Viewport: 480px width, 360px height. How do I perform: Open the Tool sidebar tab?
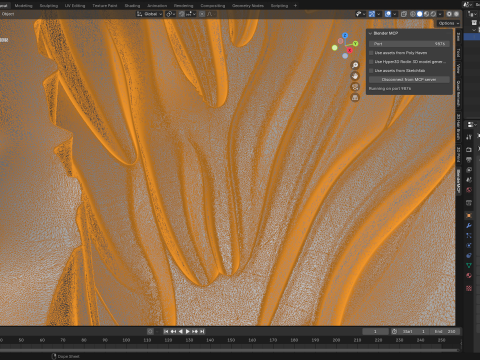click(x=458, y=52)
